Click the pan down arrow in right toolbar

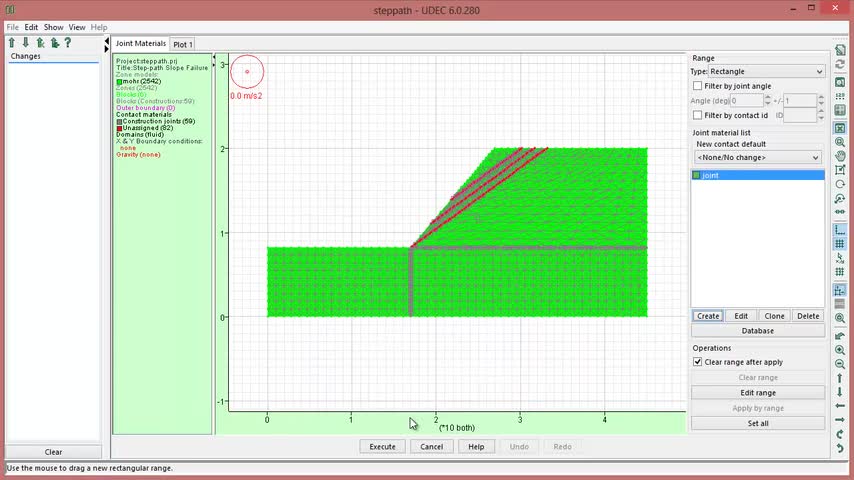[840, 392]
